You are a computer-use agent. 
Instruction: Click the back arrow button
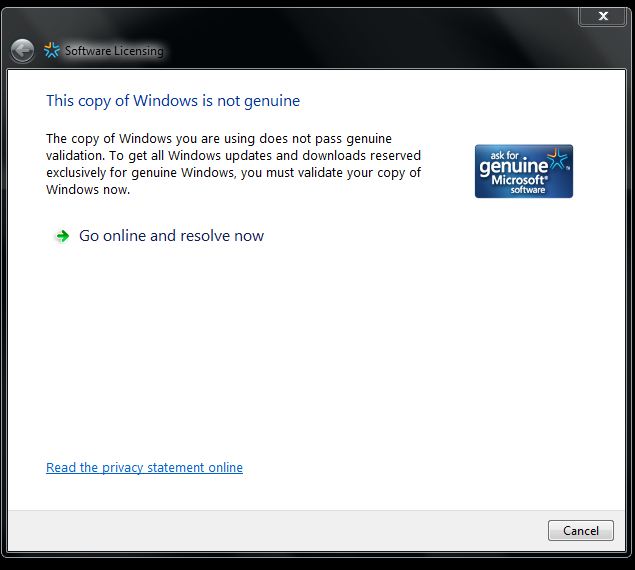click(x=23, y=51)
